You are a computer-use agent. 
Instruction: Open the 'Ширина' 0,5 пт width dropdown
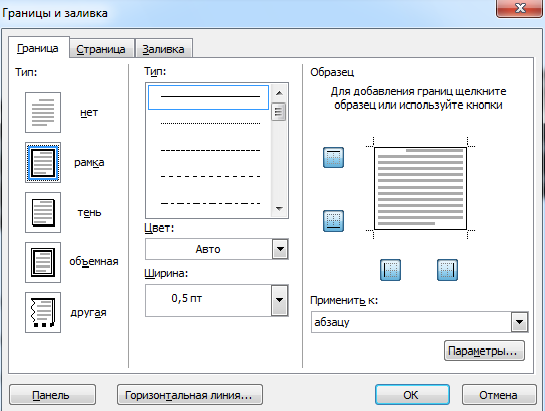217,300
